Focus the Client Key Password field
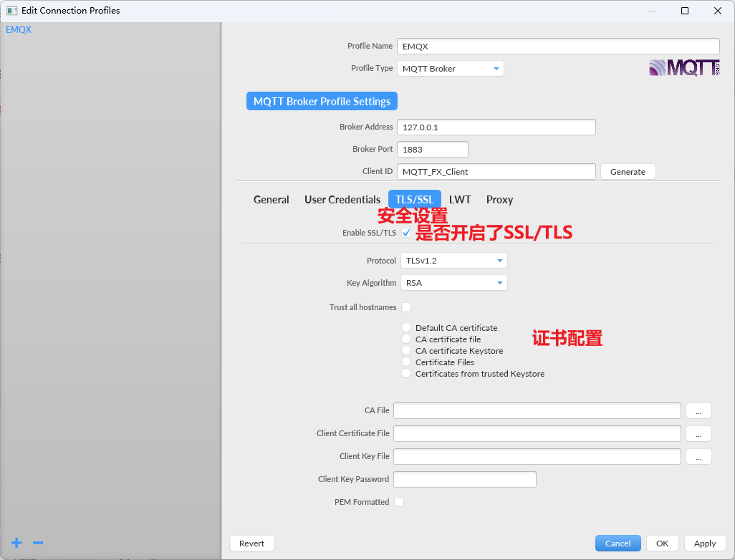 tap(465, 479)
